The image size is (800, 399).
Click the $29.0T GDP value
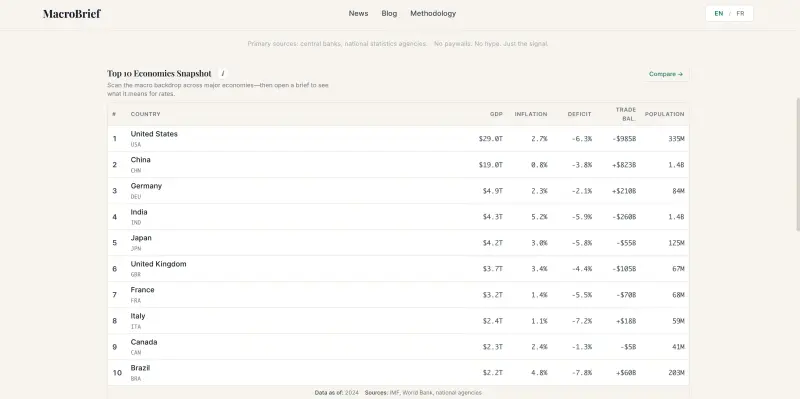tap(491, 139)
